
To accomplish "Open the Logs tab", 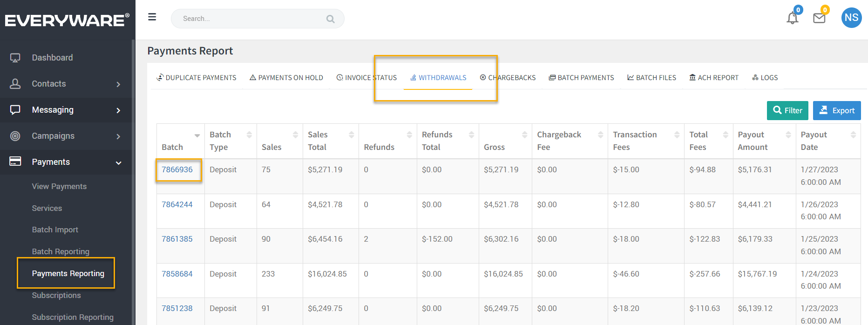I will coord(765,78).
